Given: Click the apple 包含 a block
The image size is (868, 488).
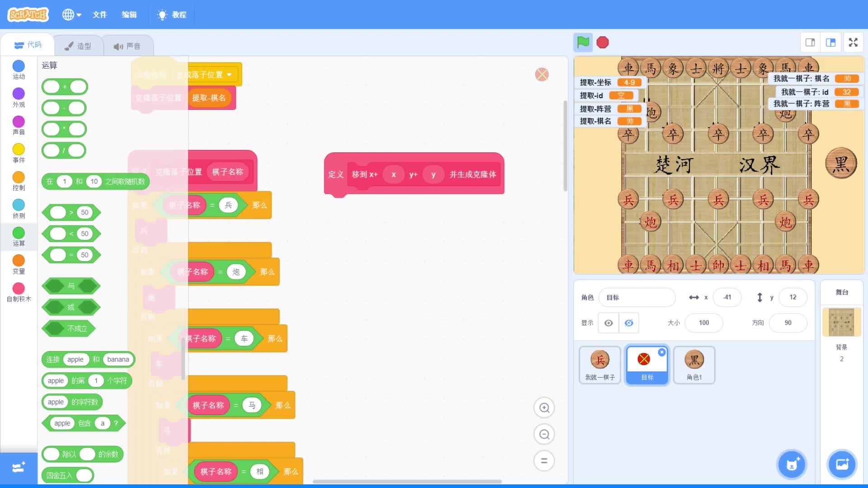Looking at the screenshot, I should (x=84, y=423).
